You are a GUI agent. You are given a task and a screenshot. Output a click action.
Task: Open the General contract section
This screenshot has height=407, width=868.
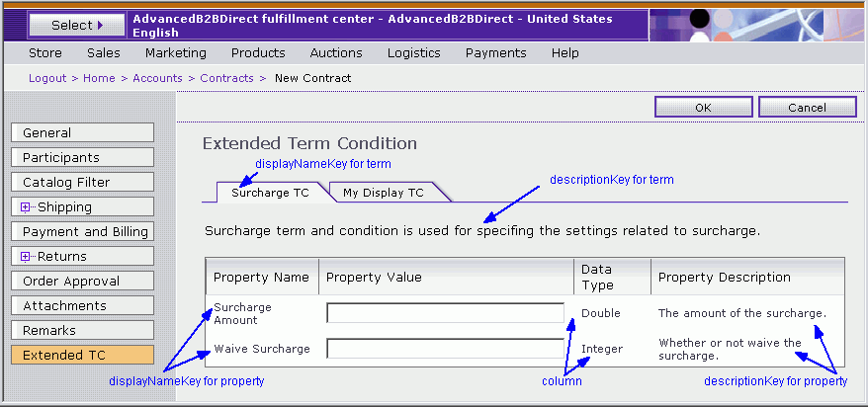point(82,132)
